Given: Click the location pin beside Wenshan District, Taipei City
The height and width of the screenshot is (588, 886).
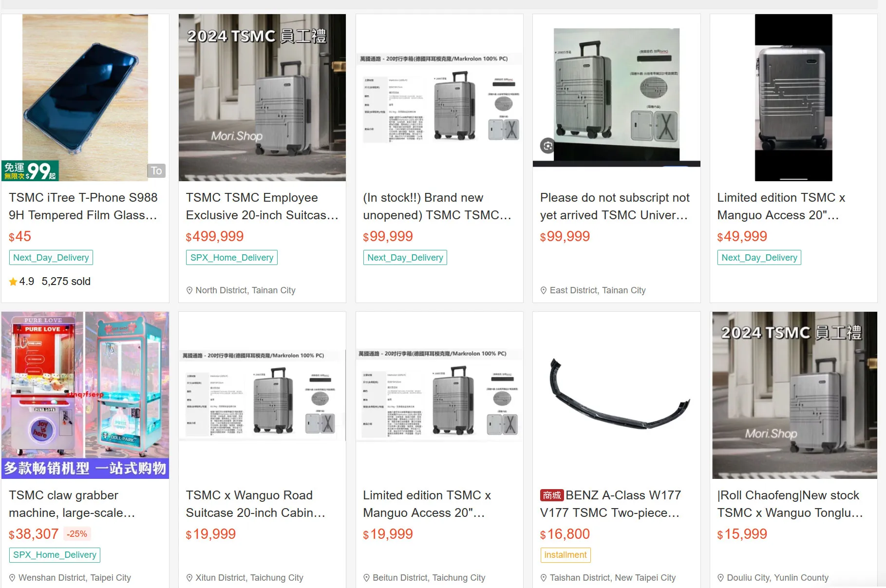Looking at the screenshot, I should tap(12, 578).
